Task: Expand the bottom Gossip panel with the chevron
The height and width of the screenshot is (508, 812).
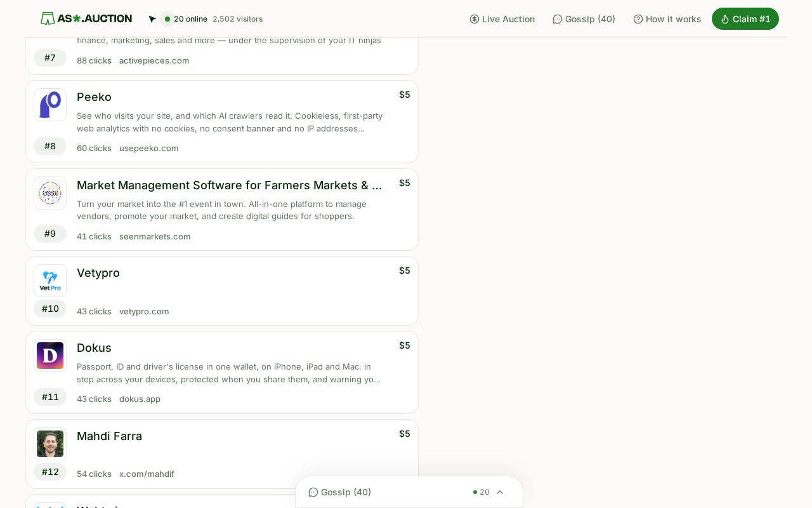Action: 500,492
